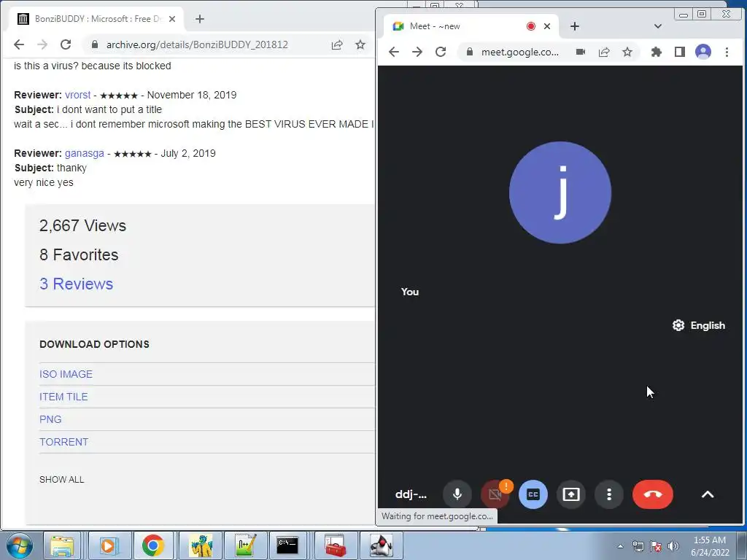This screenshot has height=560, width=747.
Task: Show hidden system tray icons
Action: pos(620,546)
